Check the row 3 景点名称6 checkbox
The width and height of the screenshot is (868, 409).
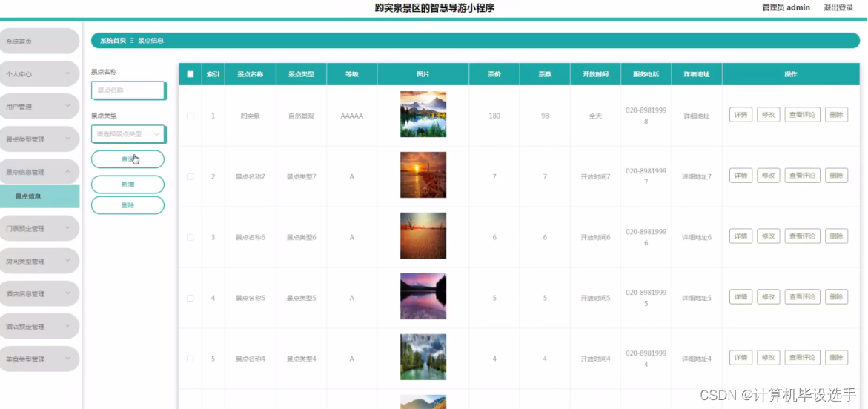[x=191, y=237]
